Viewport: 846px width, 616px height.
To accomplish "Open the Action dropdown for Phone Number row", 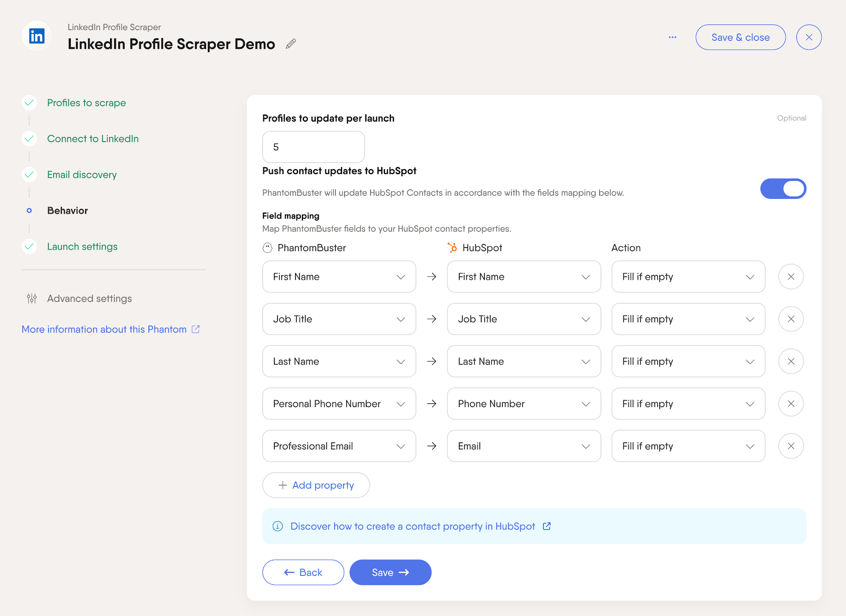I will pyautogui.click(x=688, y=403).
